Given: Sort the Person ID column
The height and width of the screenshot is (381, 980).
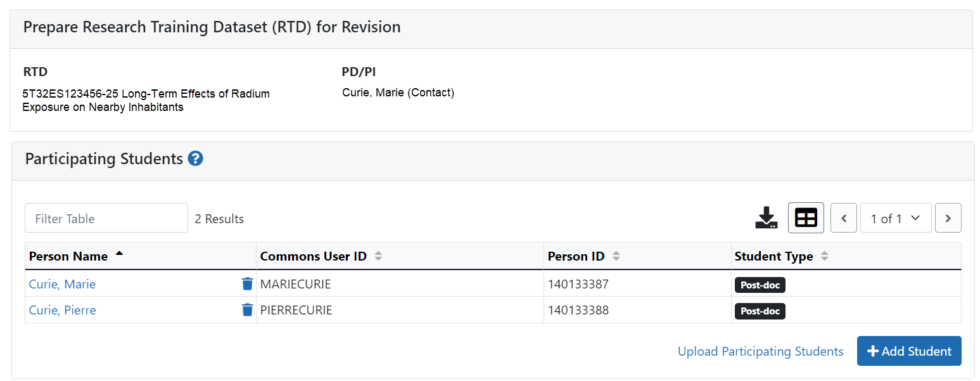Looking at the screenshot, I should pyautogui.click(x=616, y=256).
